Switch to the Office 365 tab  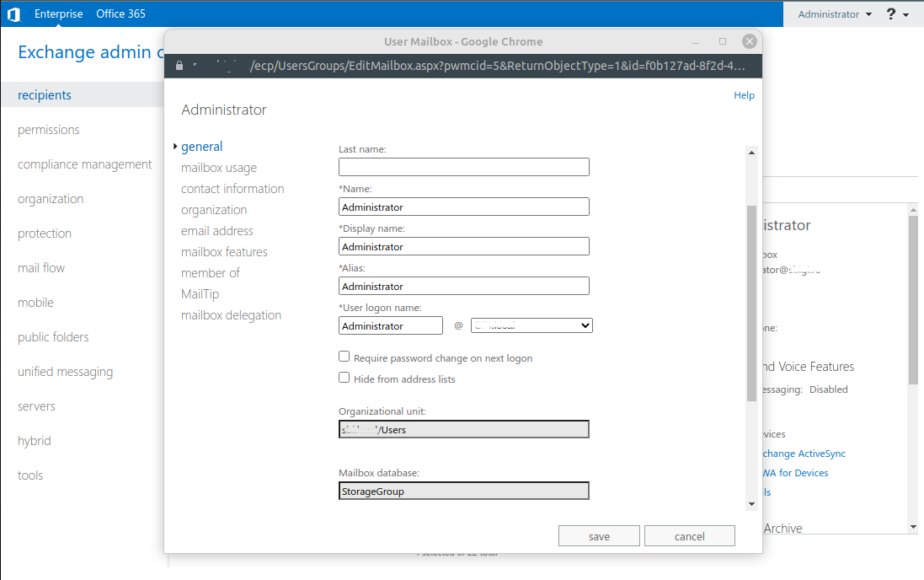pos(120,13)
